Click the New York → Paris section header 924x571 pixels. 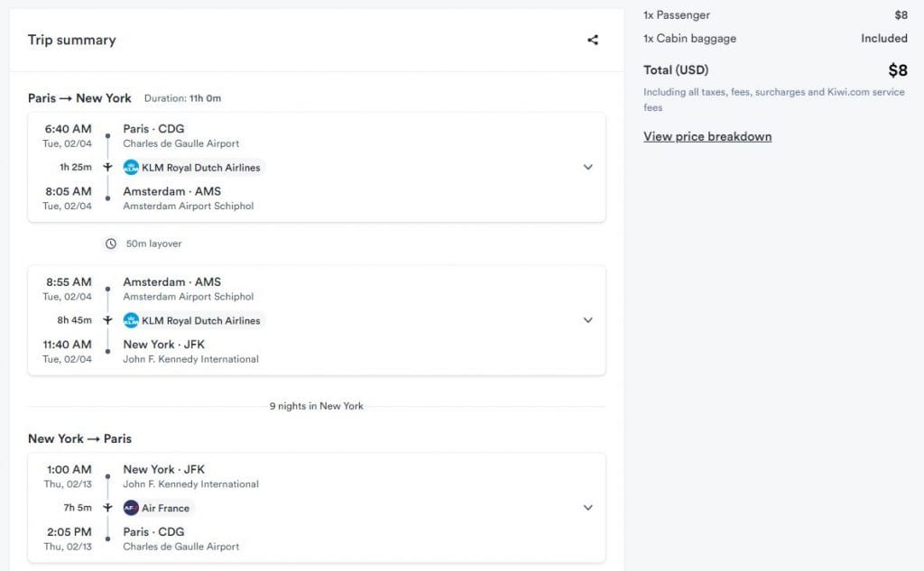tap(80, 437)
